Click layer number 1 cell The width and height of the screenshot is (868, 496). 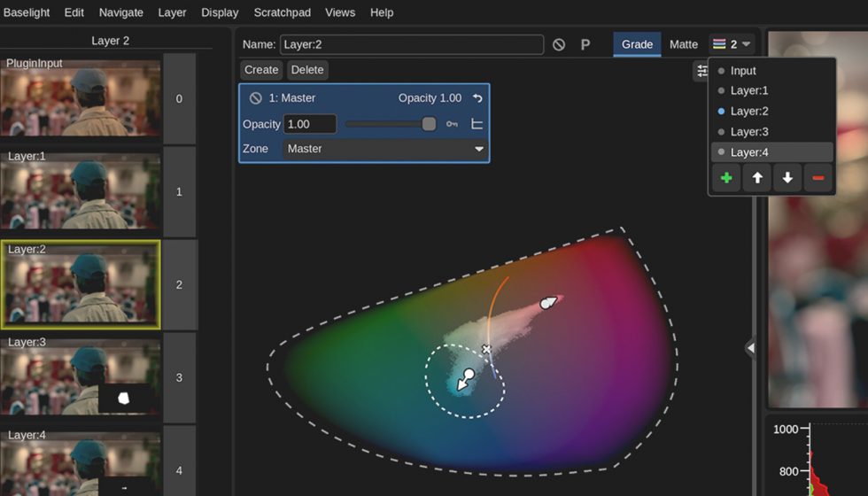click(179, 191)
